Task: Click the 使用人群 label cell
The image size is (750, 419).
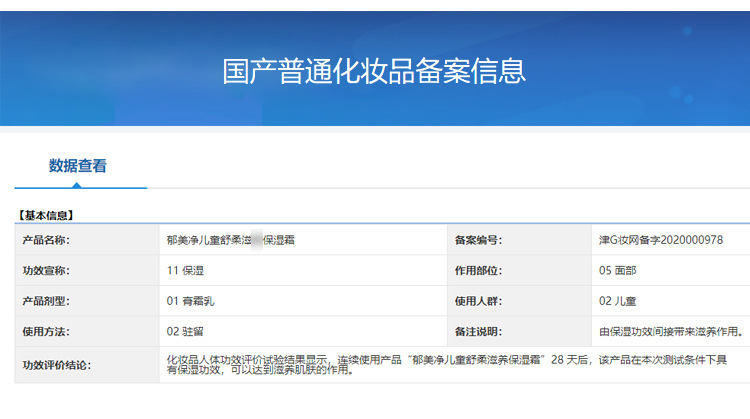Action: pyautogui.click(x=519, y=301)
